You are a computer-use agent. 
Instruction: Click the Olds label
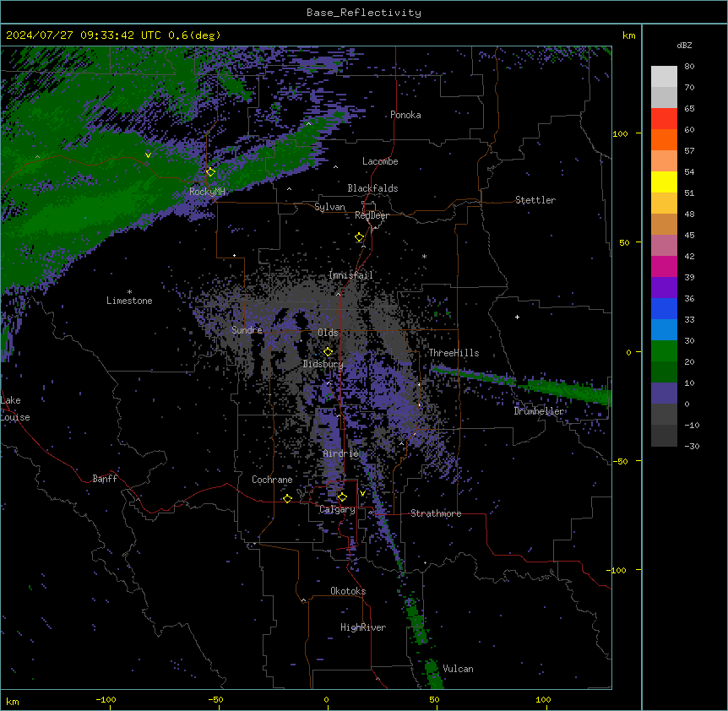pos(328,333)
